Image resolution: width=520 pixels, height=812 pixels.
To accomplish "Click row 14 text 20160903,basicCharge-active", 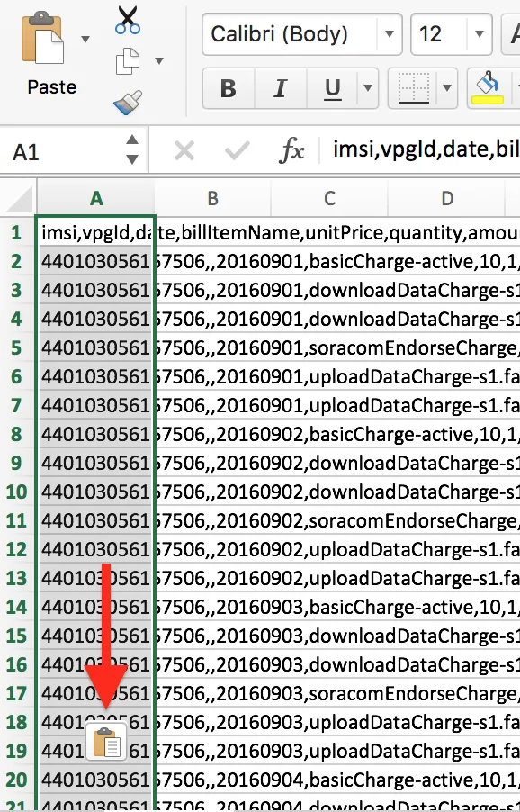I will pos(345,607).
